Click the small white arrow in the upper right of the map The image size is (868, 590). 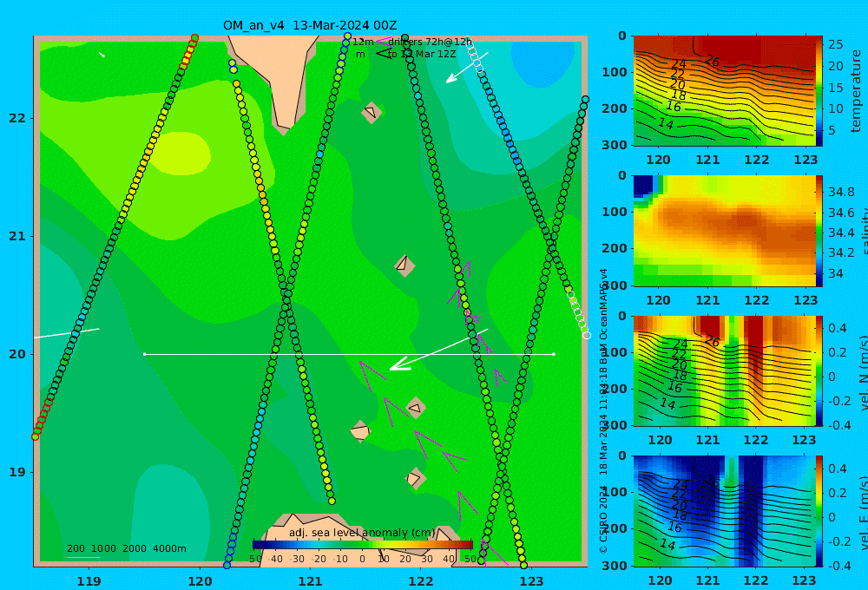pos(467,68)
